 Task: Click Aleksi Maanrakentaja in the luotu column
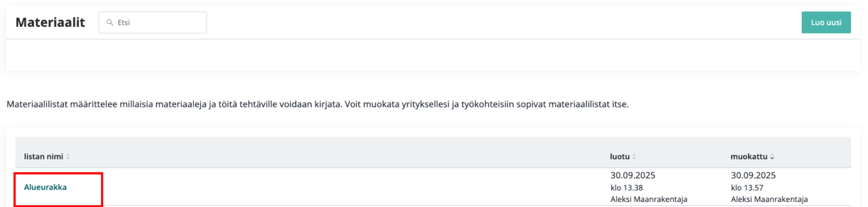pos(649,199)
